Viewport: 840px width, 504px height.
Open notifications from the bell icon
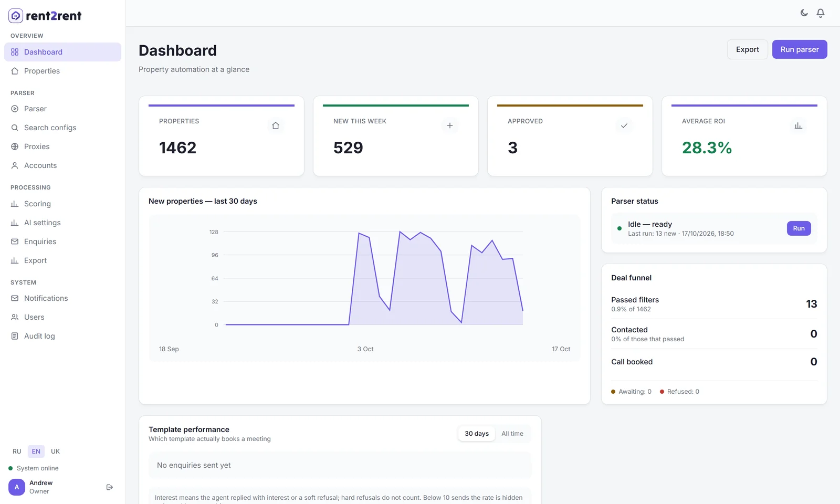point(821,13)
